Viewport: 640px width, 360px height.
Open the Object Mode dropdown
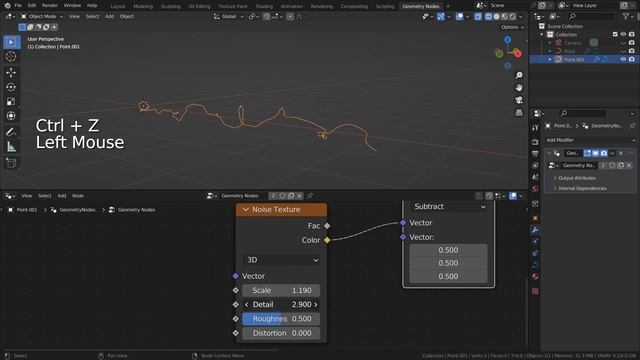[x=42, y=16]
